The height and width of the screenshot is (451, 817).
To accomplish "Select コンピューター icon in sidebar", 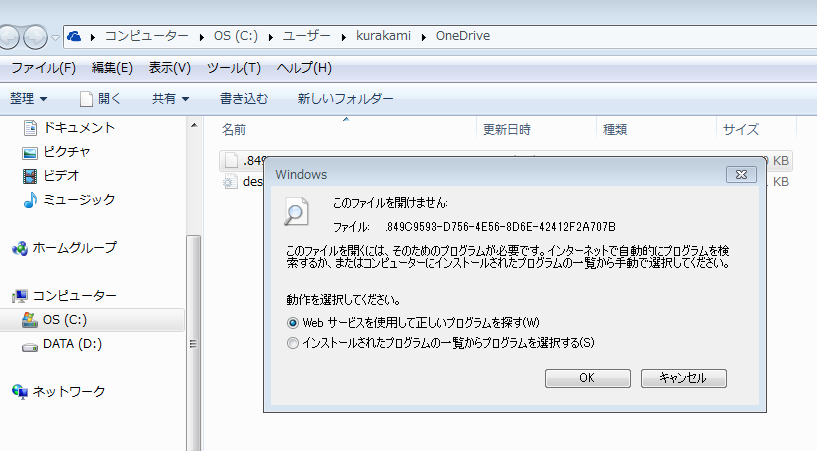I will click(20, 296).
